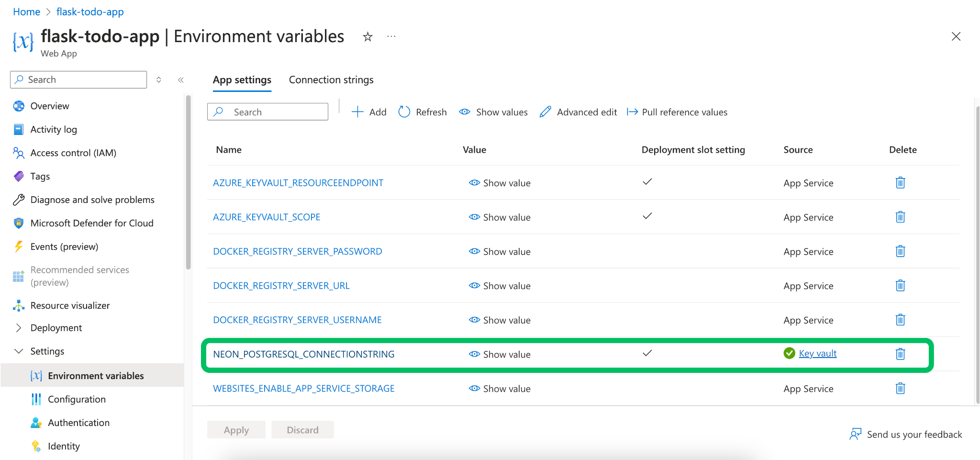Switch to the Connection strings tab

tap(331, 79)
